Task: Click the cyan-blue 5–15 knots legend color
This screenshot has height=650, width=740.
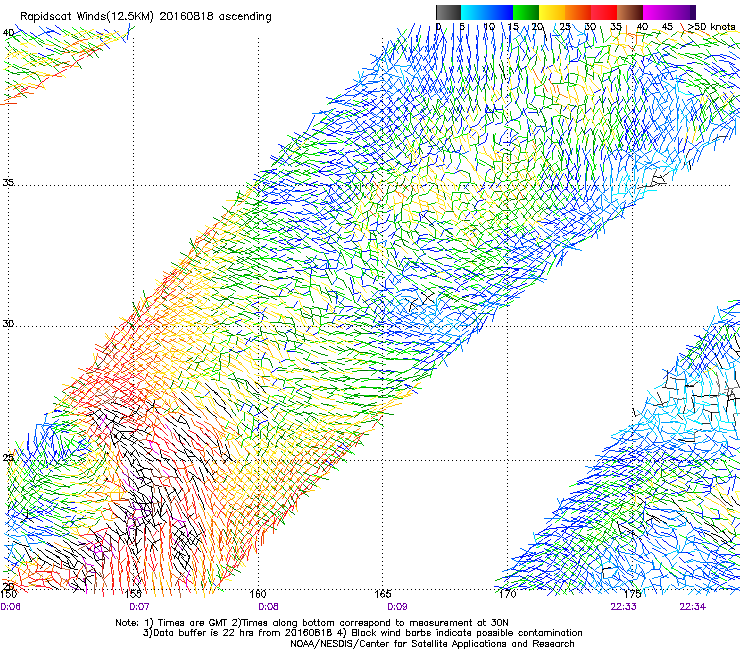Action: (487, 12)
